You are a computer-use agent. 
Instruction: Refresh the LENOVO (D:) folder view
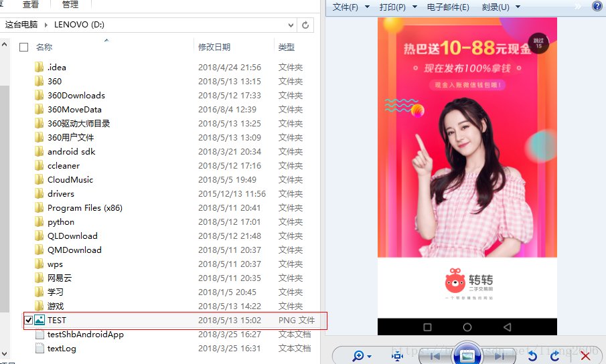[x=305, y=25]
